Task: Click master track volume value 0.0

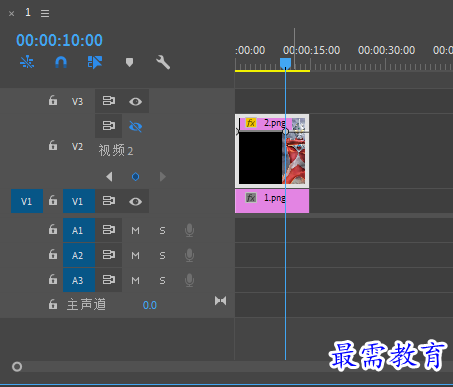Action: [150, 305]
